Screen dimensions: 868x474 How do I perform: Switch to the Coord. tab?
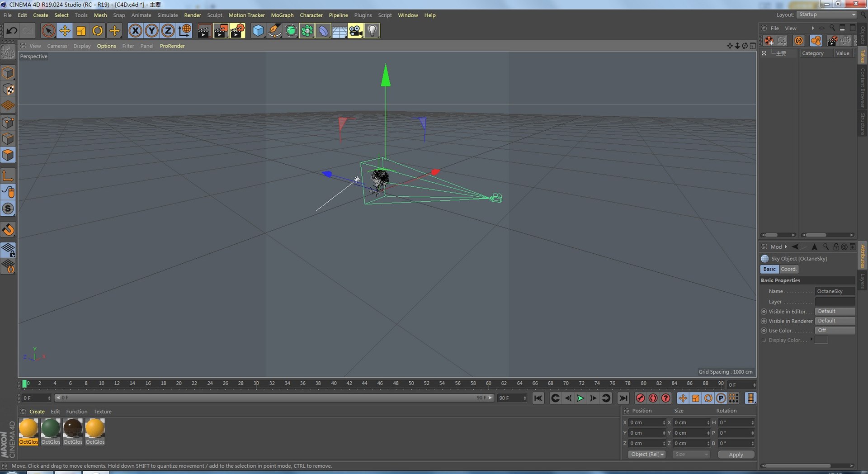tap(788, 269)
